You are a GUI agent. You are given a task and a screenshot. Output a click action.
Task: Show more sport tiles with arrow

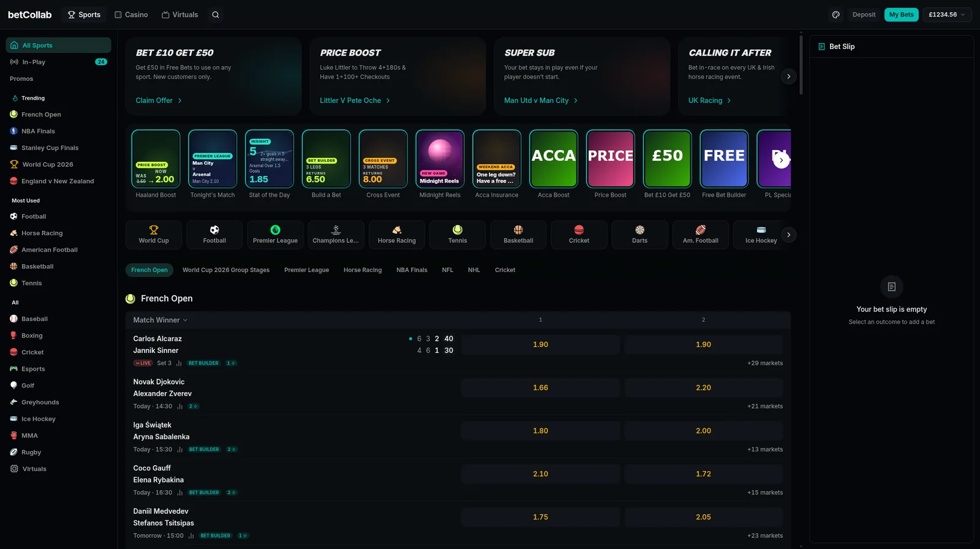click(x=788, y=235)
